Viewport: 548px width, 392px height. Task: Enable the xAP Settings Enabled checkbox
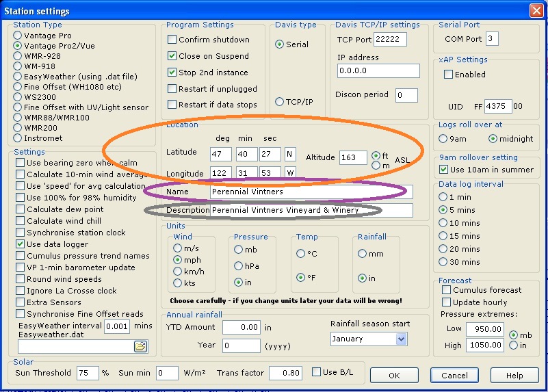[449, 75]
